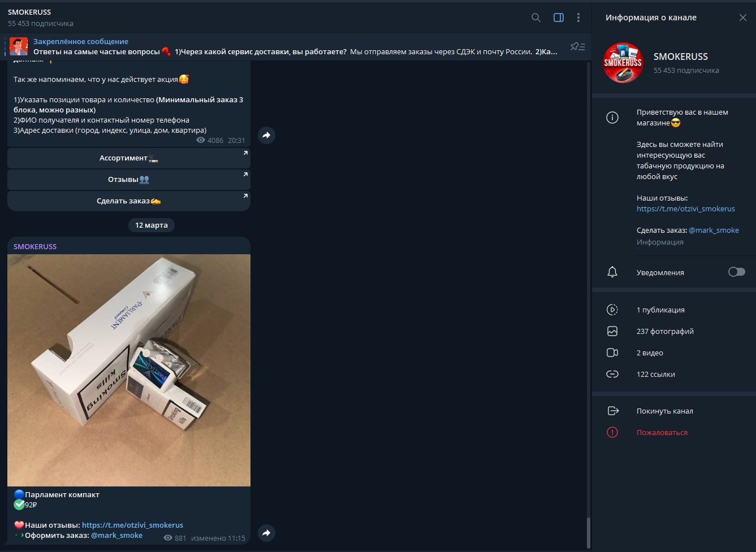Open the 1 публикация stories icon
The image size is (756, 552).
(x=612, y=310)
